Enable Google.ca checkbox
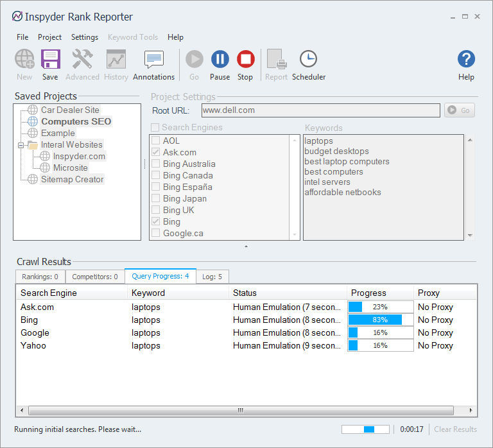Image resolution: width=493 pixels, height=448 pixels. tap(155, 233)
